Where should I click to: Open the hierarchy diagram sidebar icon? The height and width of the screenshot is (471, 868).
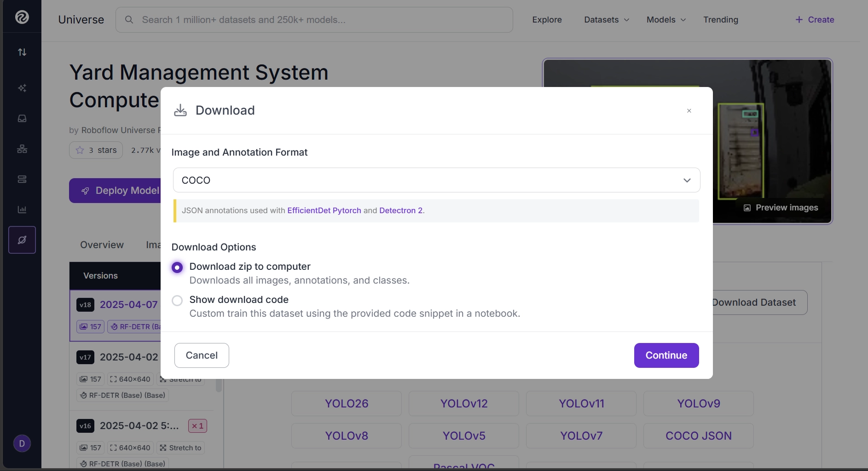tap(22, 149)
